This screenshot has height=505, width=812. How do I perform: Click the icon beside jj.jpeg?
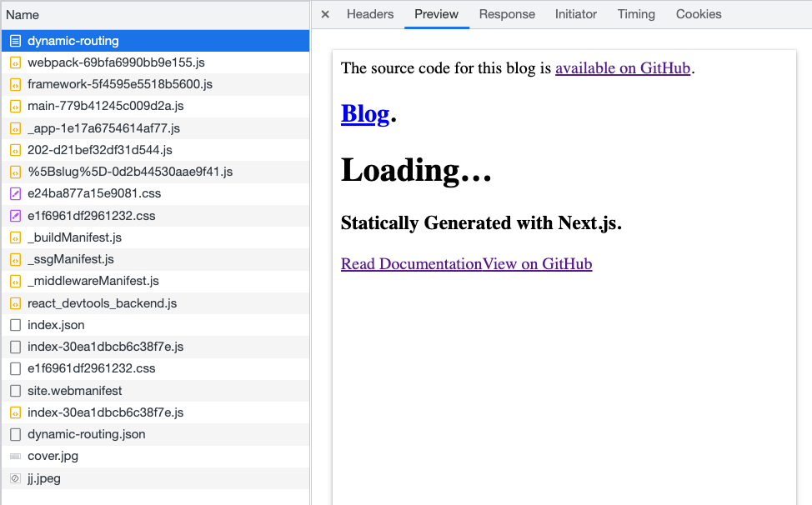click(15, 478)
